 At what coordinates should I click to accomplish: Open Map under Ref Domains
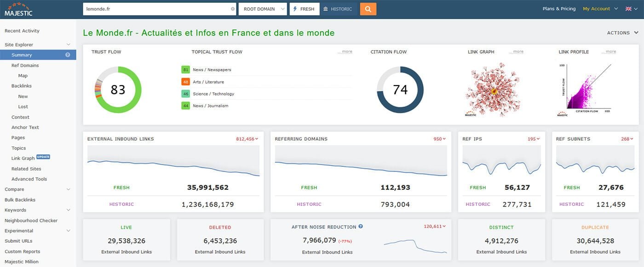click(x=23, y=76)
